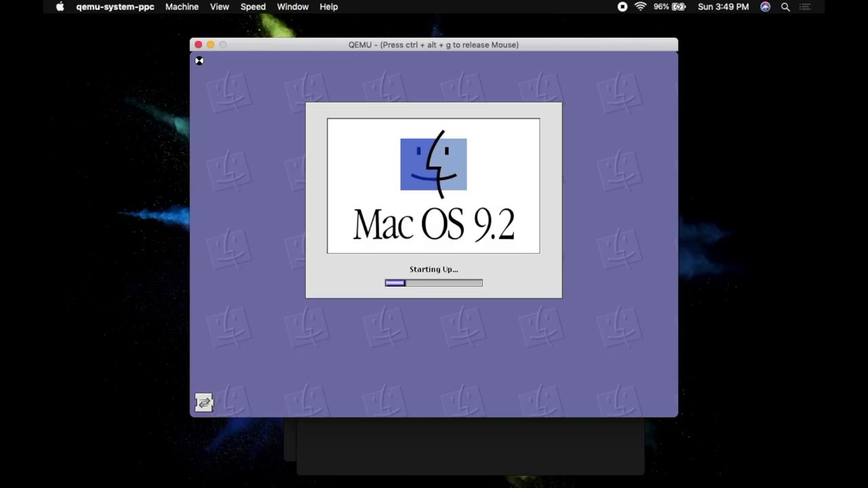Image resolution: width=868 pixels, height=488 pixels.
Task: Click the extension icon at bottom-left of emulator
Action: click(204, 403)
